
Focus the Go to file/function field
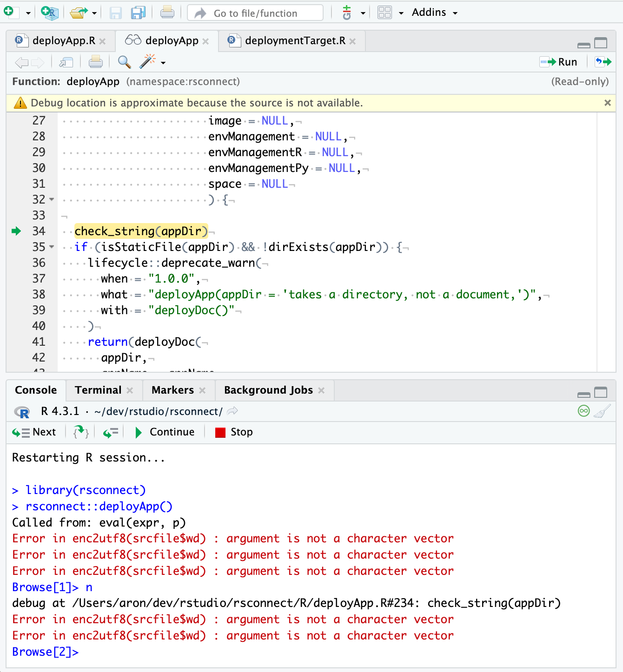(x=255, y=13)
